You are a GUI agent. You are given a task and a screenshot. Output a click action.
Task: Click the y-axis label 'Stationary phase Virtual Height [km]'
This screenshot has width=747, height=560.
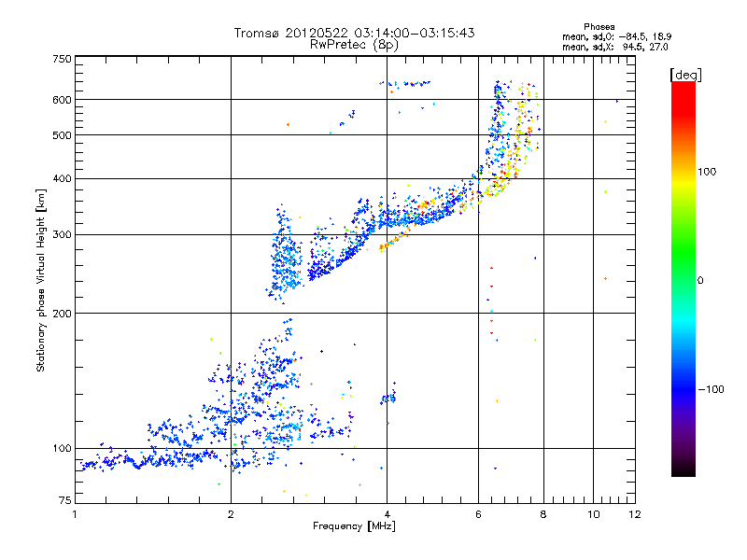(x=41, y=281)
